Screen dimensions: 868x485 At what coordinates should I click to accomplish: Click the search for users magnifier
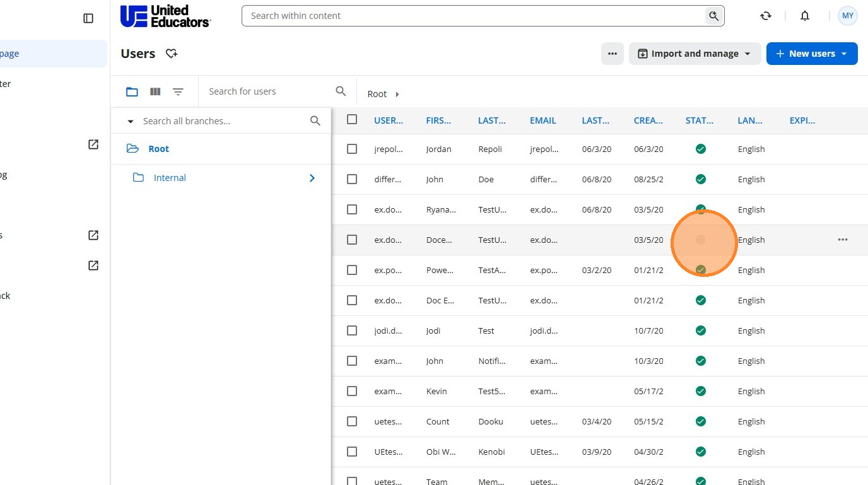pyautogui.click(x=341, y=91)
